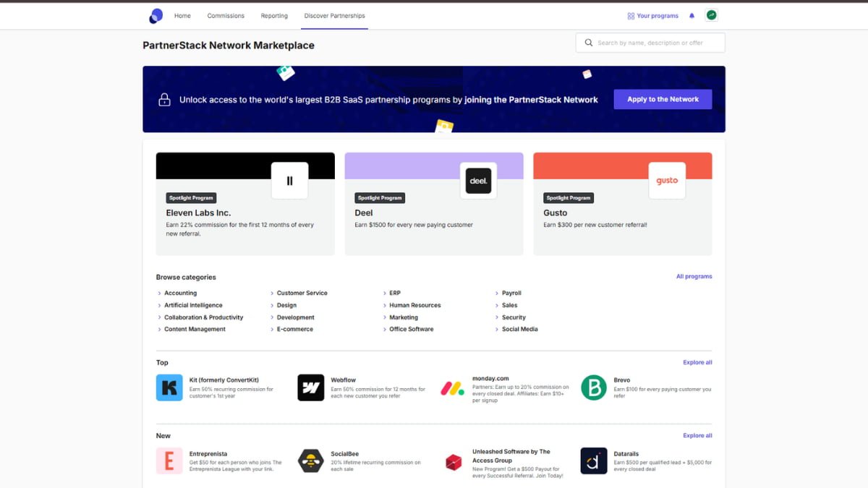The width and height of the screenshot is (868, 488).
Task: Click the orange Gusto card header
Action: click(x=622, y=166)
